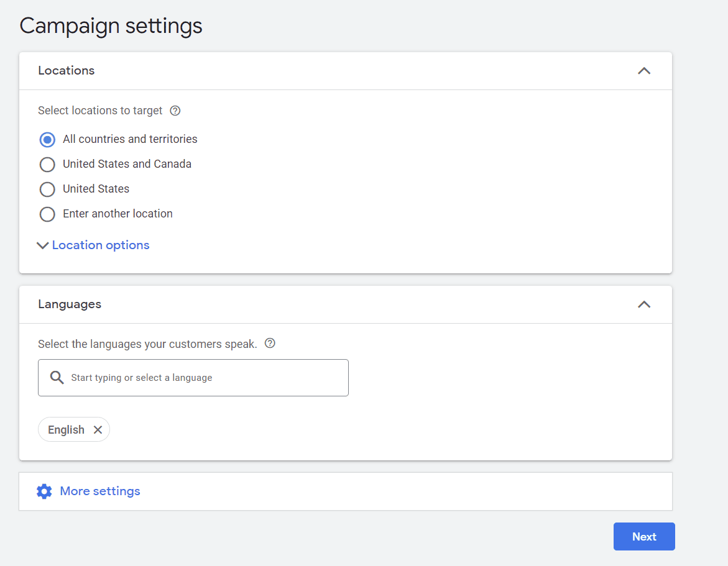
Task: Select Enter another location option
Action: (47, 214)
